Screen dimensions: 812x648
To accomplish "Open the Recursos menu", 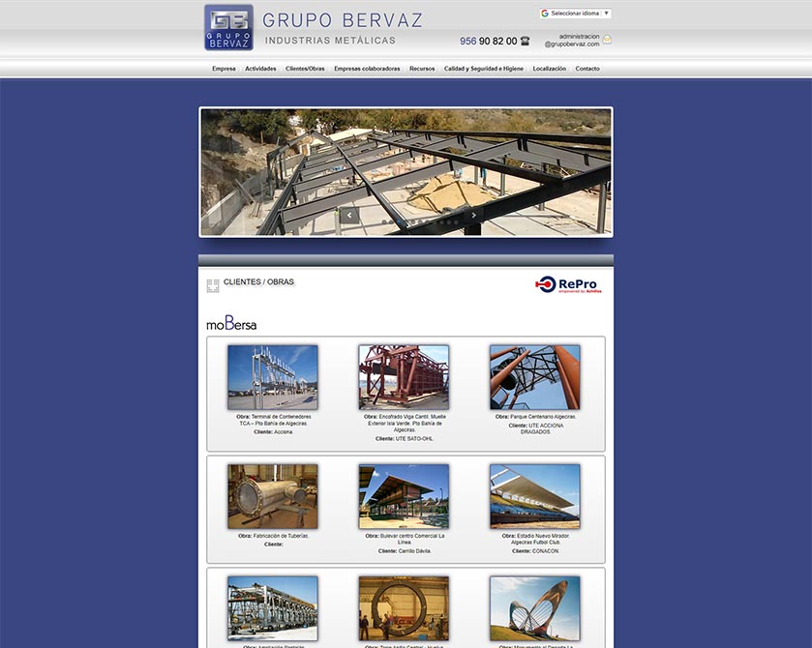I will 422,69.
